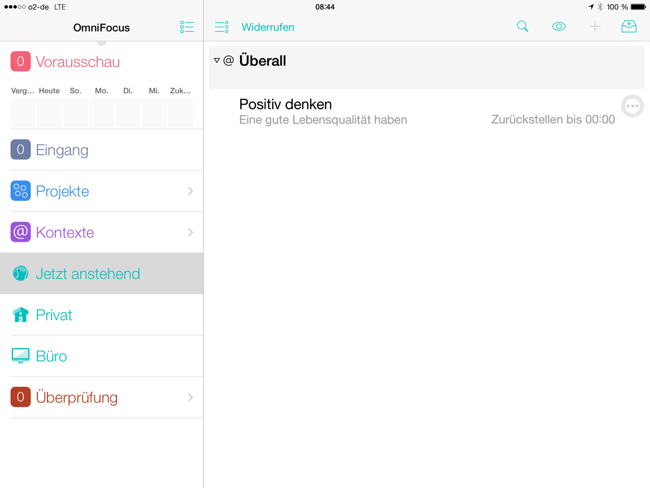Viewport: 650px width, 488px height.
Task: Open the Kontexte perspective
Action: tap(64, 232)
